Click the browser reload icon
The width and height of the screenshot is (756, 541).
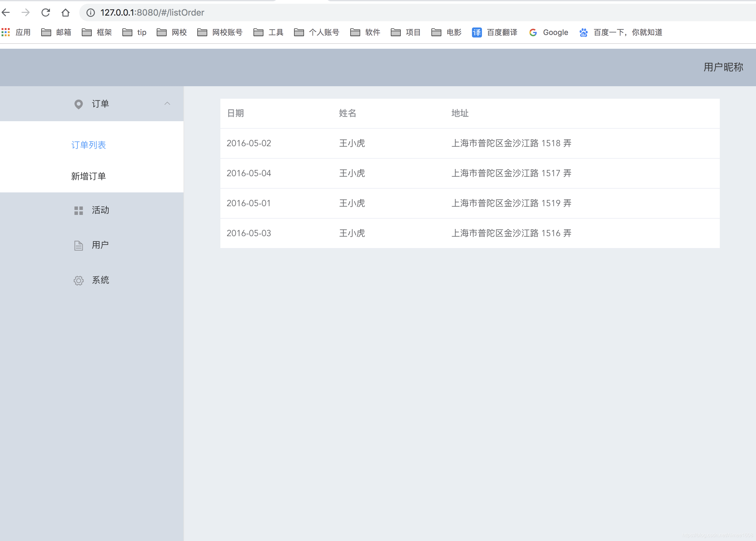(46, 13)
